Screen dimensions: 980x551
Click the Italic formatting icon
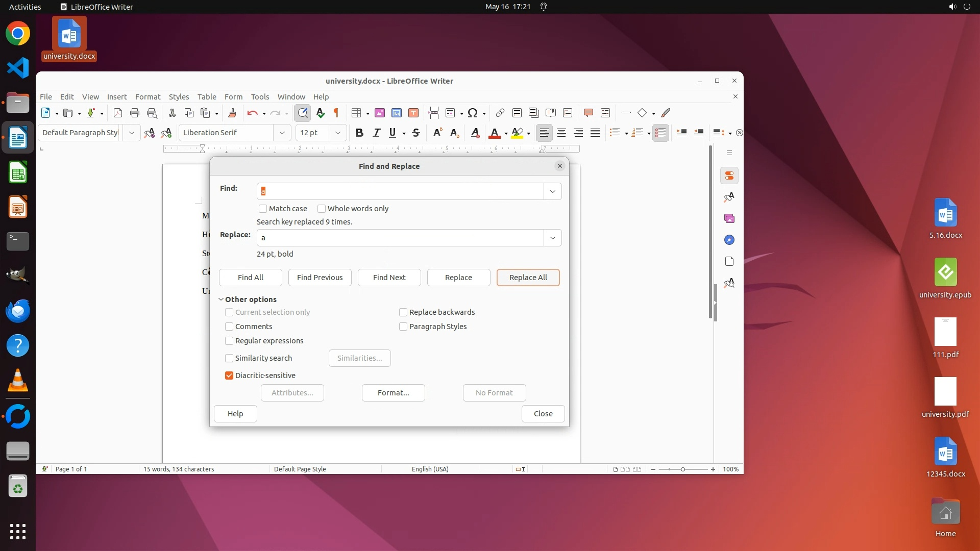pos(377,133)
